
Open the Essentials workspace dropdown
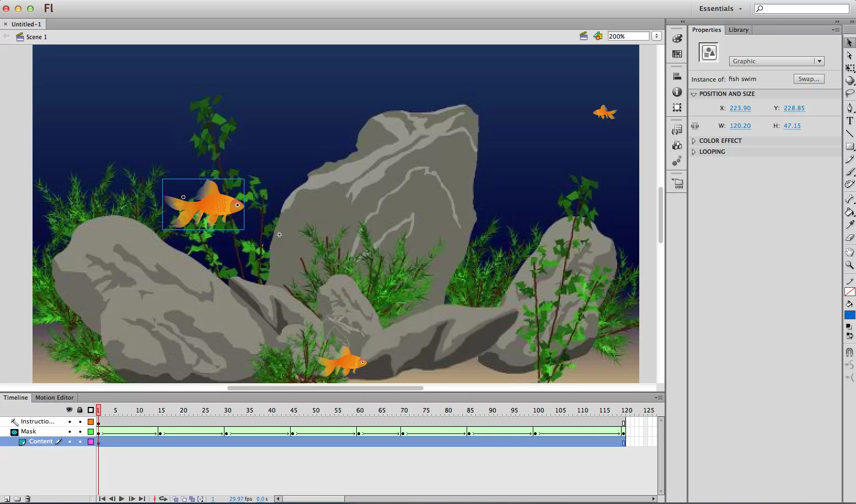click(x=720, y=8)
